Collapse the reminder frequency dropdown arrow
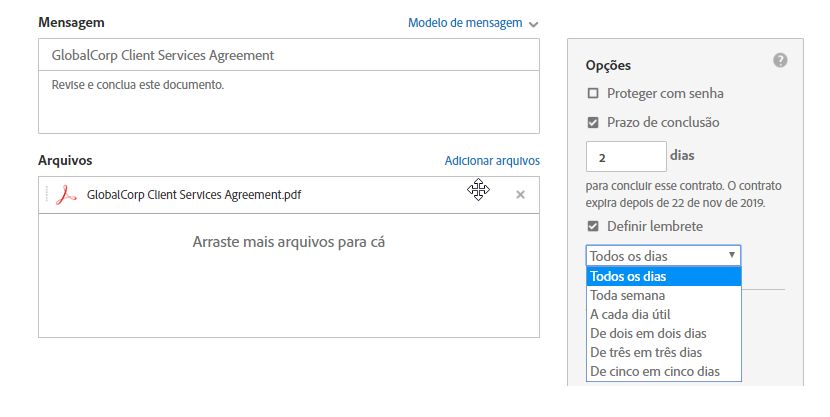 [732, 255]
